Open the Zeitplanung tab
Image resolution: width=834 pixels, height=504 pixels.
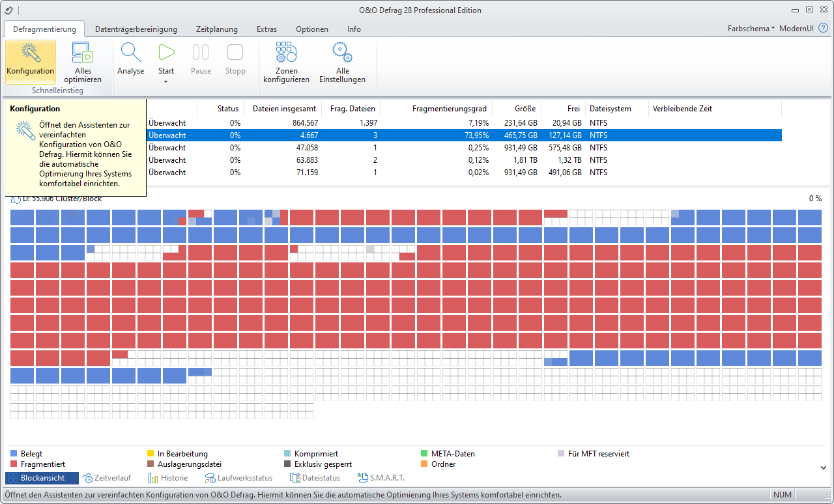coord(217,29)
